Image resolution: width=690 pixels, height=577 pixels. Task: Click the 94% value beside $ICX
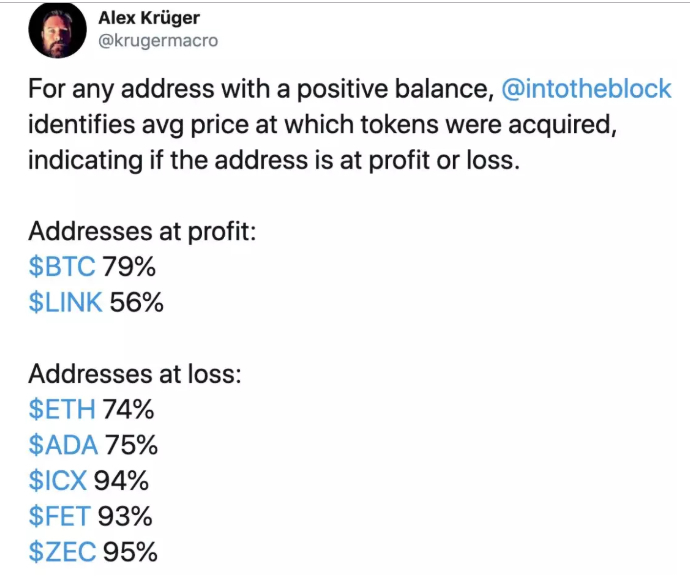(121, 480)
